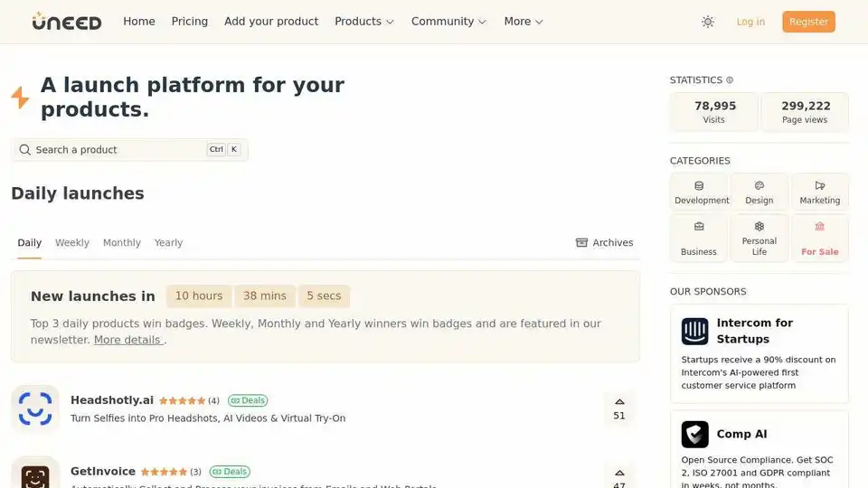This screenshot has height=488, width=868.
Task: Click the Headshotly.ai description text
Action: point(208,418)
